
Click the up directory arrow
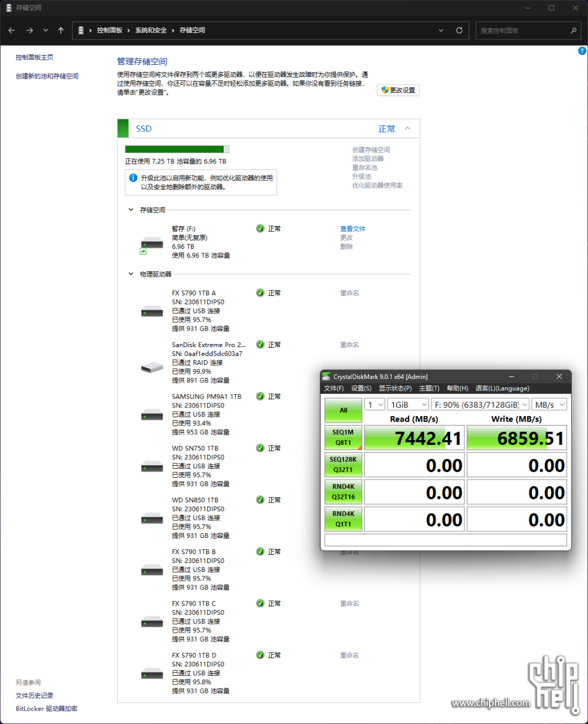pos(61,30)
